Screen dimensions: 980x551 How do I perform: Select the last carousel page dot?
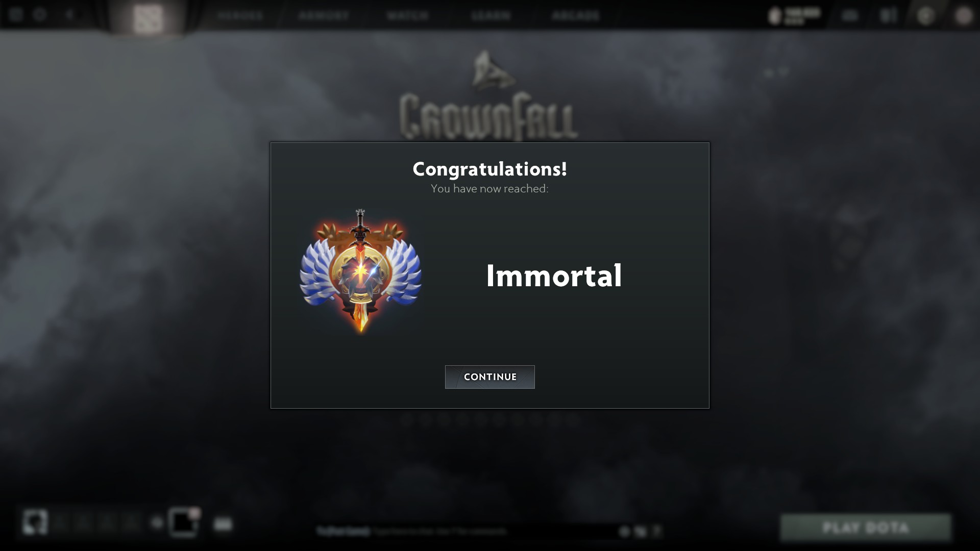572,420
